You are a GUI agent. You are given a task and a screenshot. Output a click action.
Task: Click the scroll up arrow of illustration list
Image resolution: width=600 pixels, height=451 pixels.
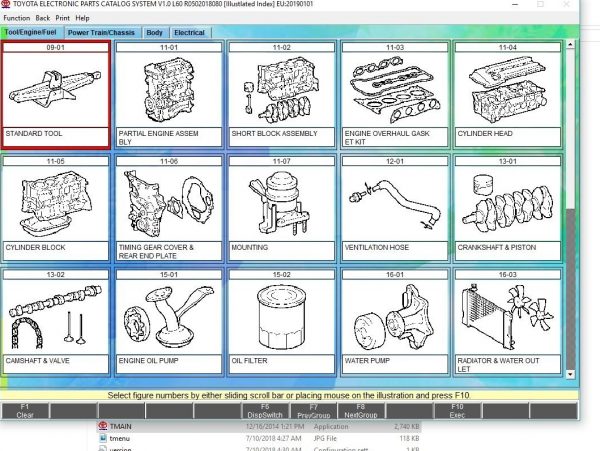tap(570, 44)
